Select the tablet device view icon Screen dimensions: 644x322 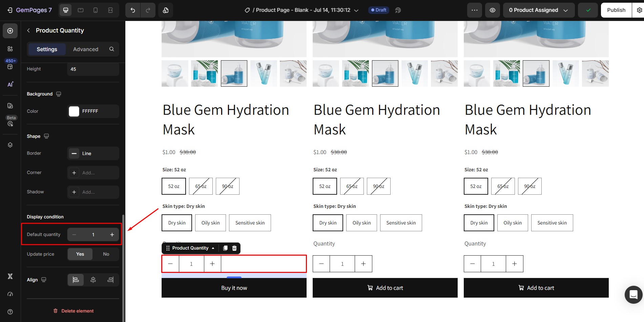click(81, 10)
